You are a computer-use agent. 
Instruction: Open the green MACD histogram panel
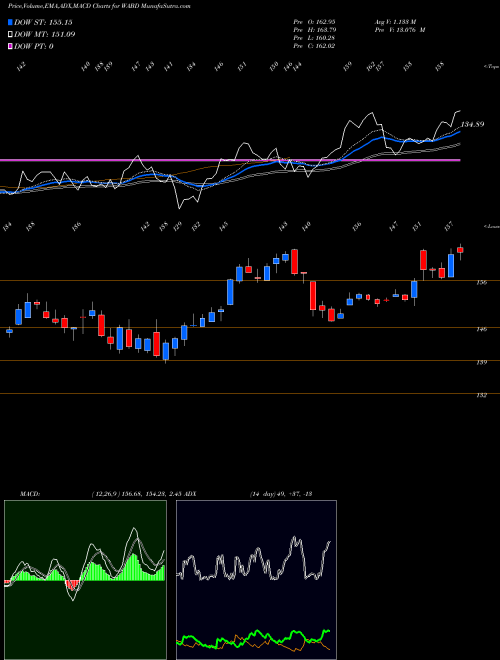pos(85,580)
